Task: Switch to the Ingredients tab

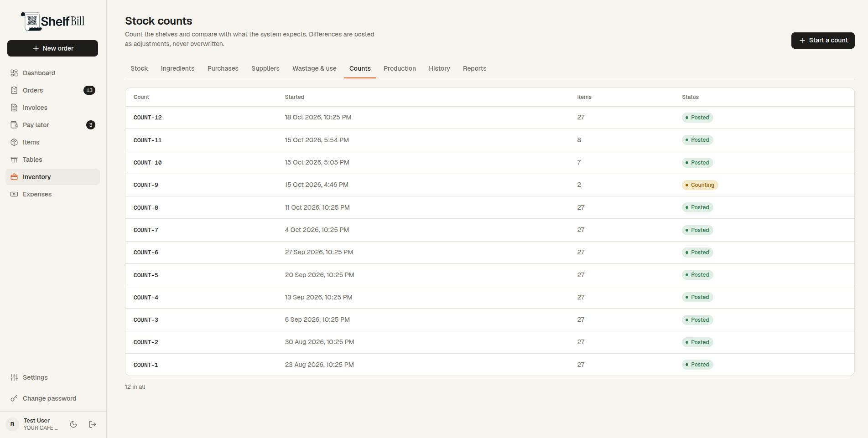Action: pos(177,68)
